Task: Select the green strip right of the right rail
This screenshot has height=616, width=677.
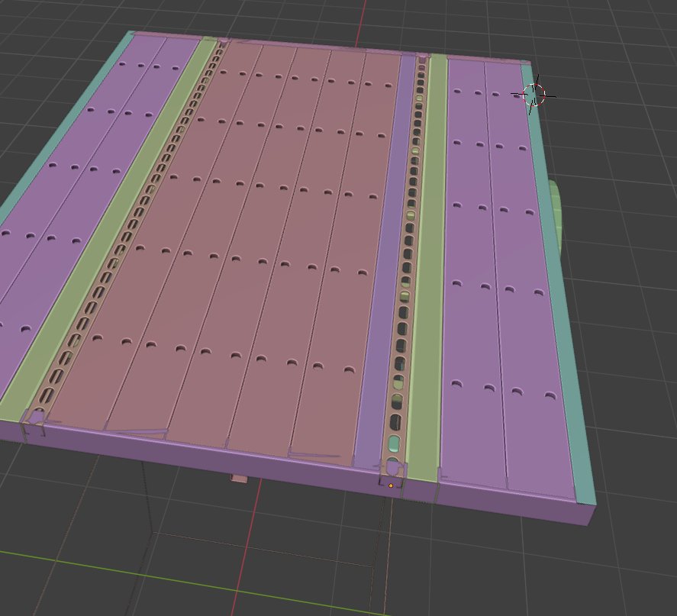Action: click(428, 268)
